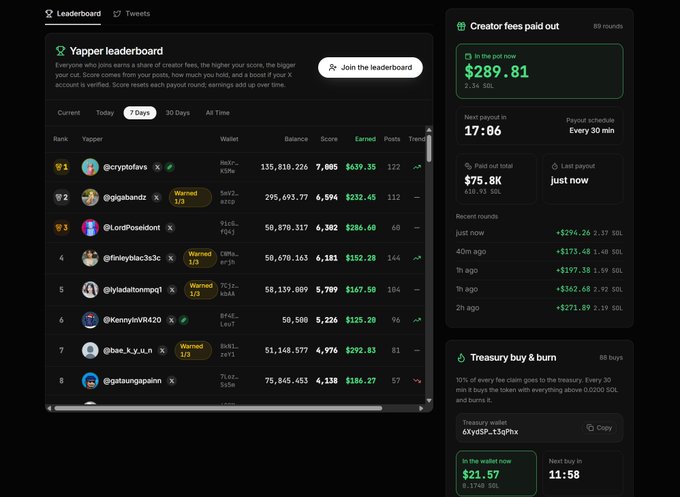Click the avatar of @gigabandz
Viewport: 680px width, 497px height.
(x=90, y=197)
